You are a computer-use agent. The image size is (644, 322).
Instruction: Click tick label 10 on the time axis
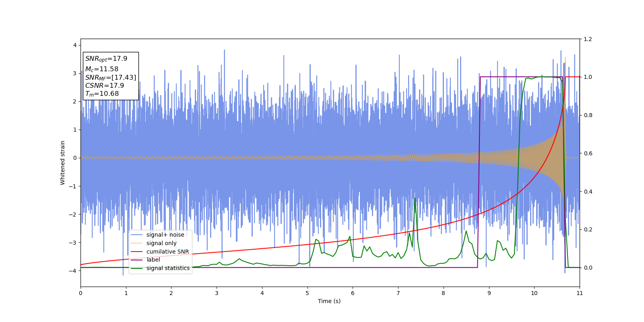[534, 293]
